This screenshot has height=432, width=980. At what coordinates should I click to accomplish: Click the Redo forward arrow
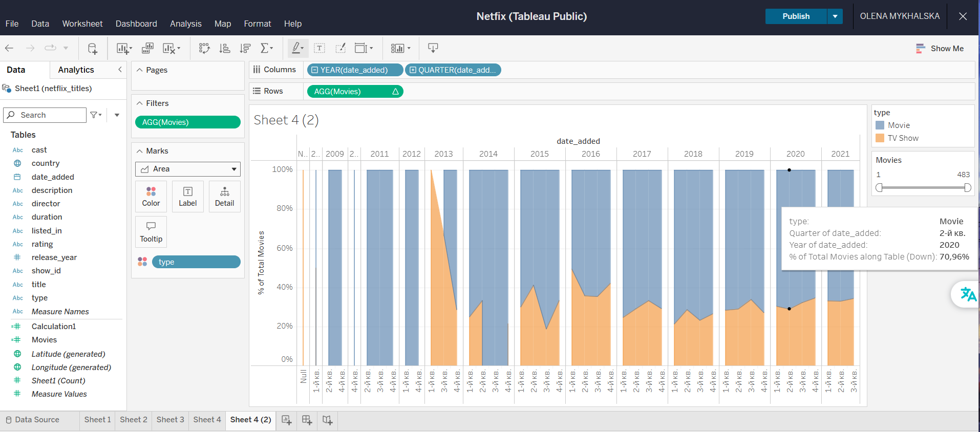coord(30,48)
